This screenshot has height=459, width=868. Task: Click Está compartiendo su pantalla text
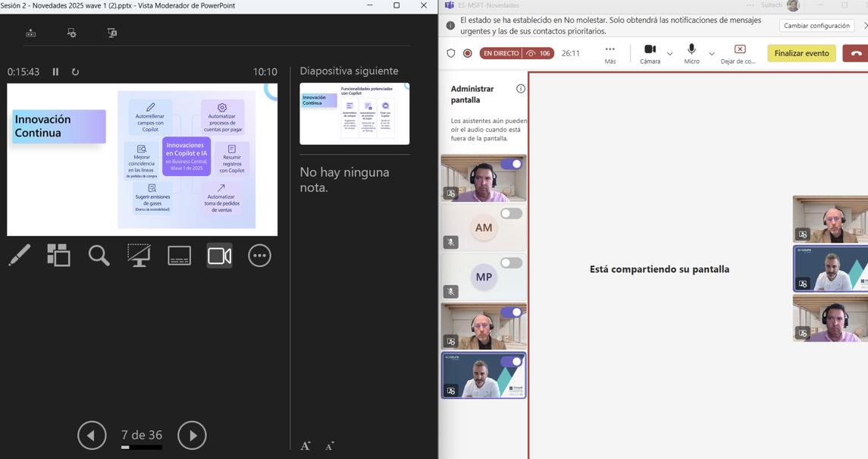tap(660, 269)
